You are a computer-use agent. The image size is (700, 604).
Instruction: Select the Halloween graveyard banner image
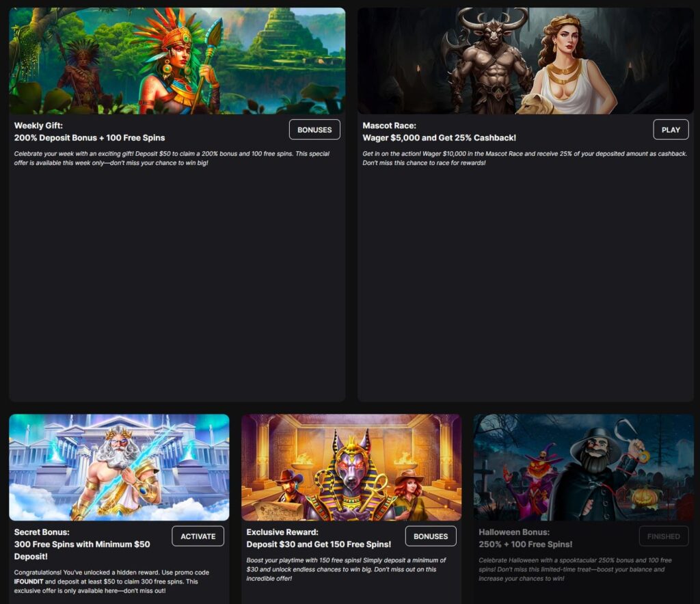(583, 467)
